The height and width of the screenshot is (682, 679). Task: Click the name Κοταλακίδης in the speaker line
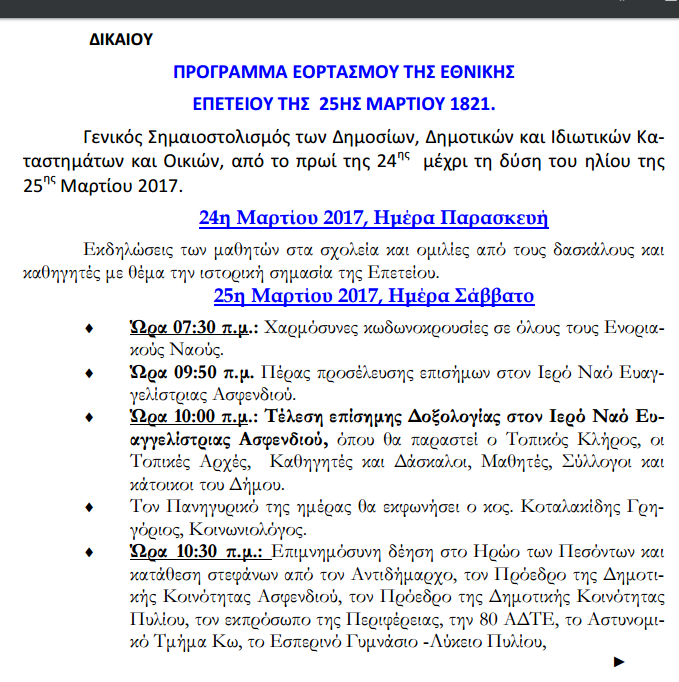570,507
